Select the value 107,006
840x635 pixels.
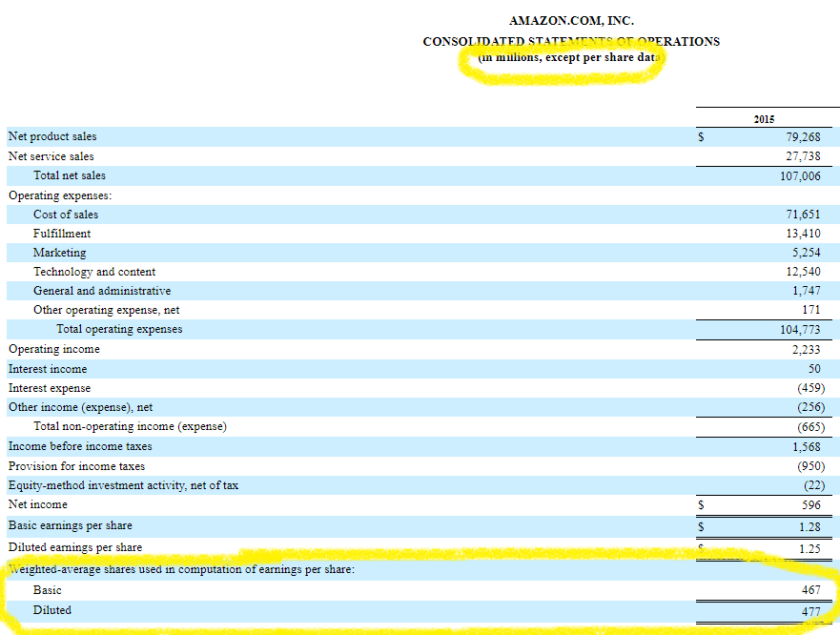point(800,175)
